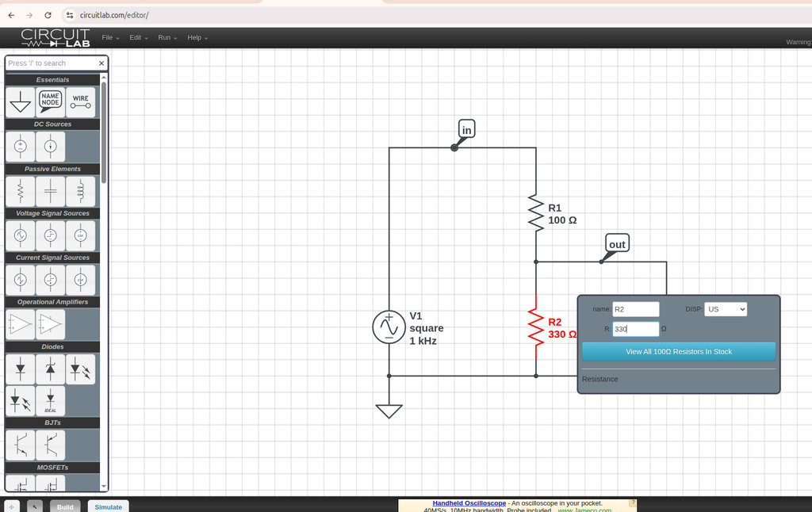The height and width of the screenshot is (512, 812).
Task: Pick the standard diode icon
Action: (x=20, y=369)
